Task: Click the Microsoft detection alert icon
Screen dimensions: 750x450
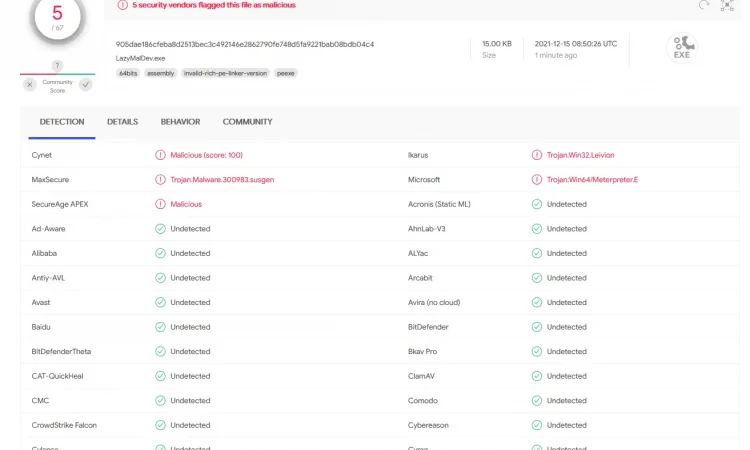Action: tap(537, 180)
